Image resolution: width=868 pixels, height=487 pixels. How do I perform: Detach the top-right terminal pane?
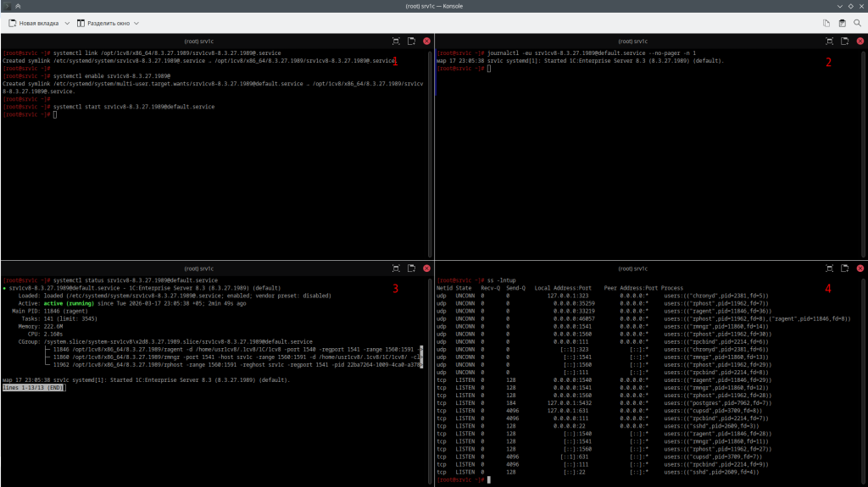click(x=845, y=41)
